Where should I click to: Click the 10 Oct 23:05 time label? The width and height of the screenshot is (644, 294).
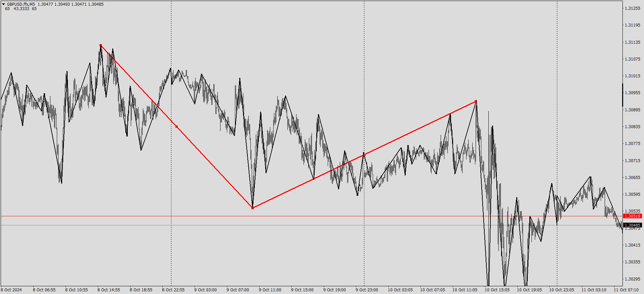(x=562, y=290)
